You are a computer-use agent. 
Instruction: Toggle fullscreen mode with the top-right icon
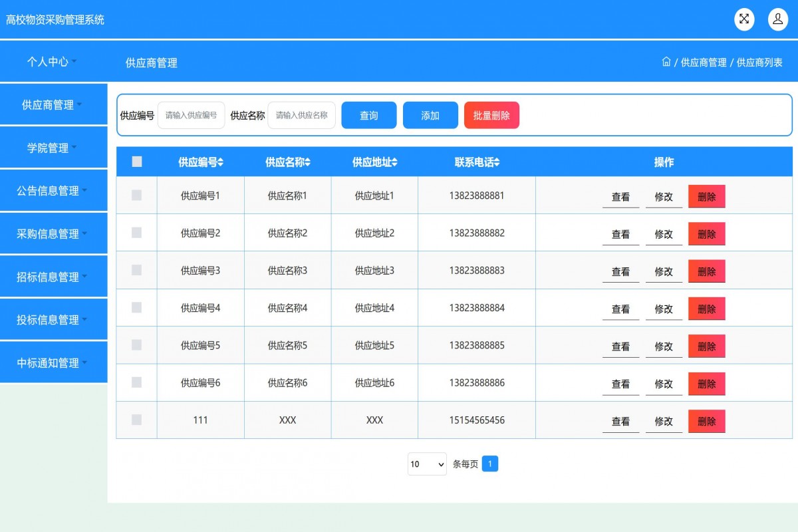pos(744,19)
